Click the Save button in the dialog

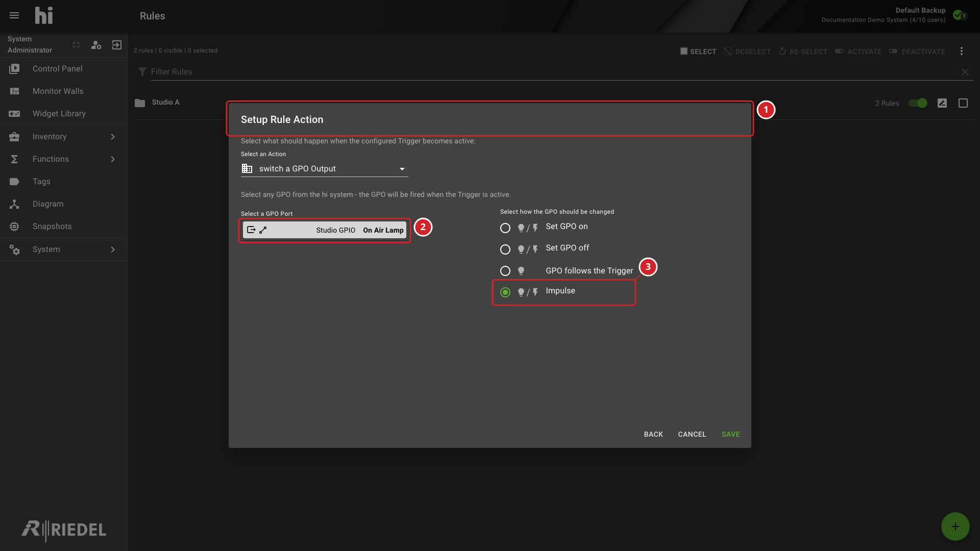pos(730,434)
